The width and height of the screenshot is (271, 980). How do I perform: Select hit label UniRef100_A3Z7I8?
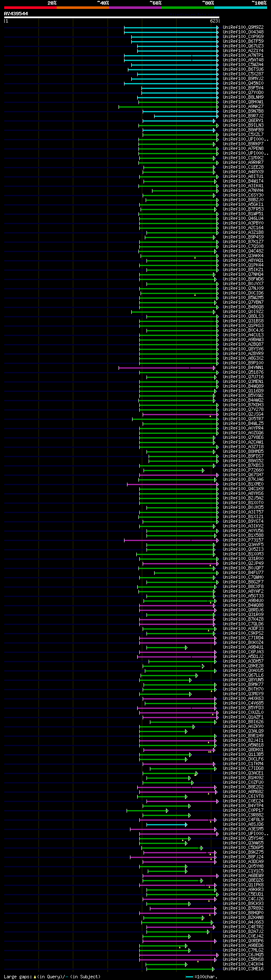pyautogui.click(x=243, y=447)
